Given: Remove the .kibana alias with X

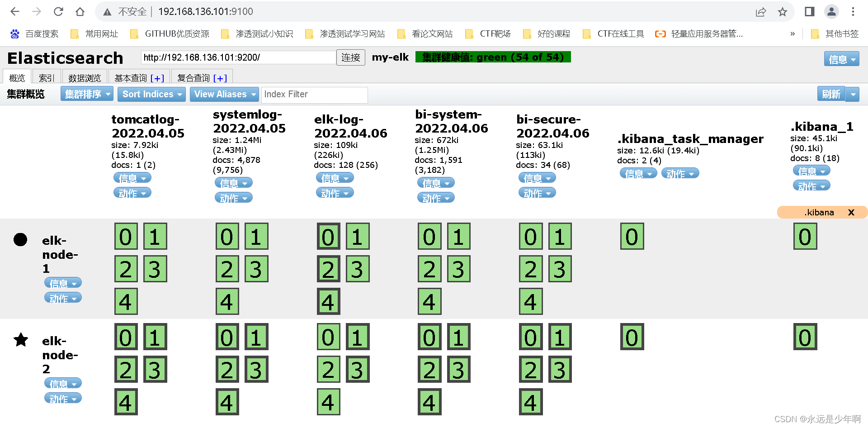Looking at the screenshot, I should [851, 212].
